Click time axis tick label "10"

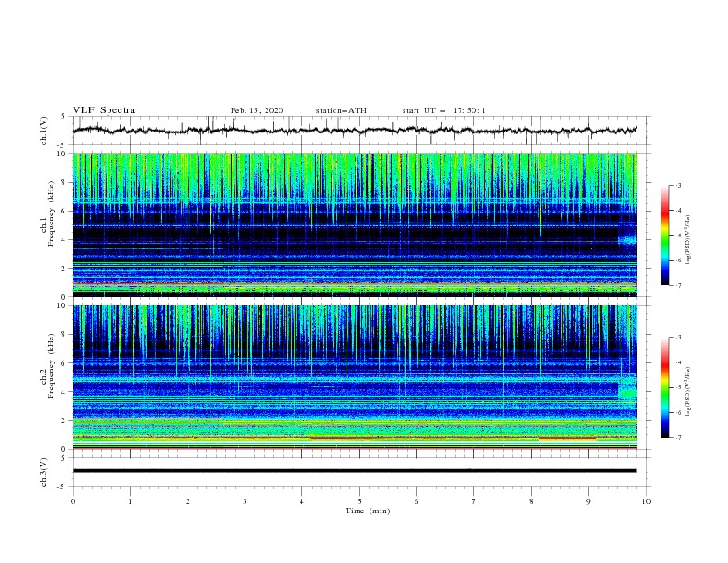point(646,501)
